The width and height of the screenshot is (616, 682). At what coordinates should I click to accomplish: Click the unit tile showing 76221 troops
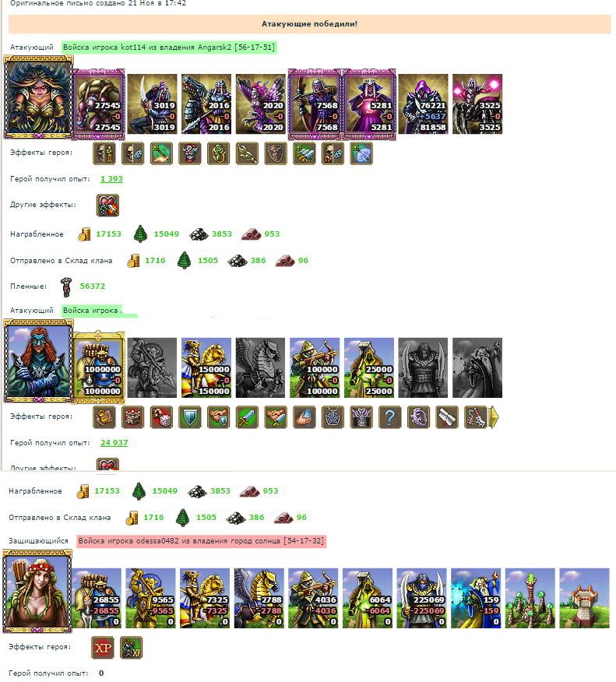coord(424,104)
